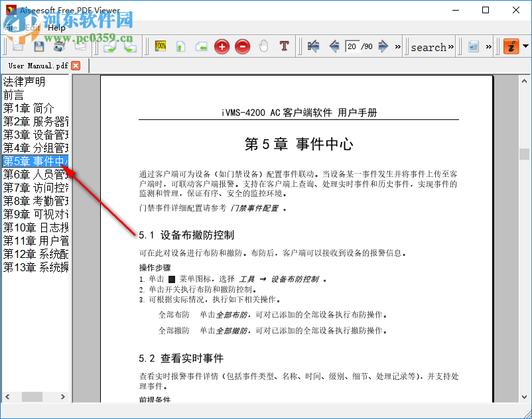
Task: Set zoom to 100% with the toolbar icon
Action: (x=159, y=46)
